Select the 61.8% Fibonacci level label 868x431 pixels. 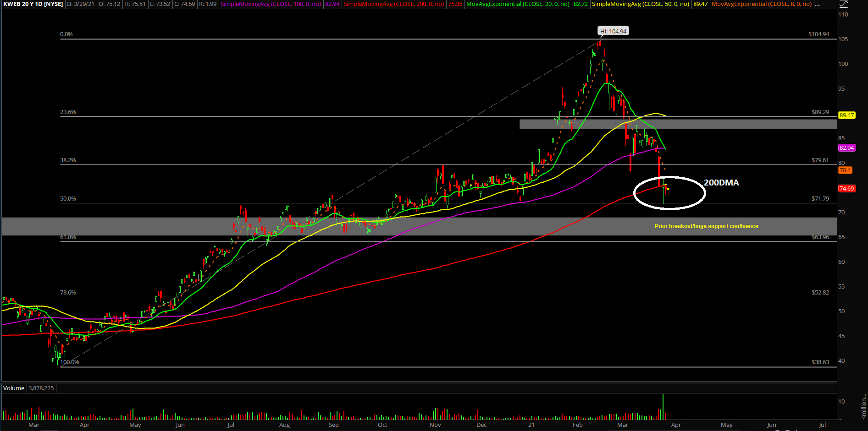pos(68,237)
